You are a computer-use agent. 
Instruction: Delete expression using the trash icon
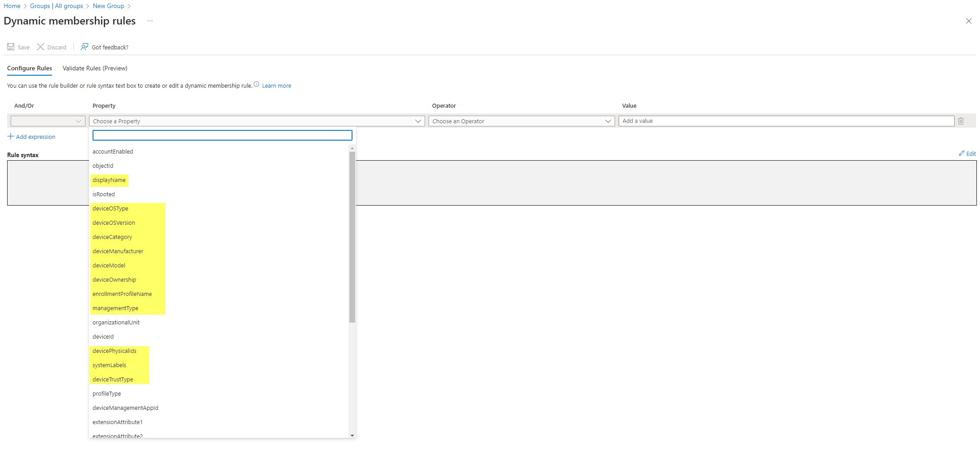(x=961, y=121)
